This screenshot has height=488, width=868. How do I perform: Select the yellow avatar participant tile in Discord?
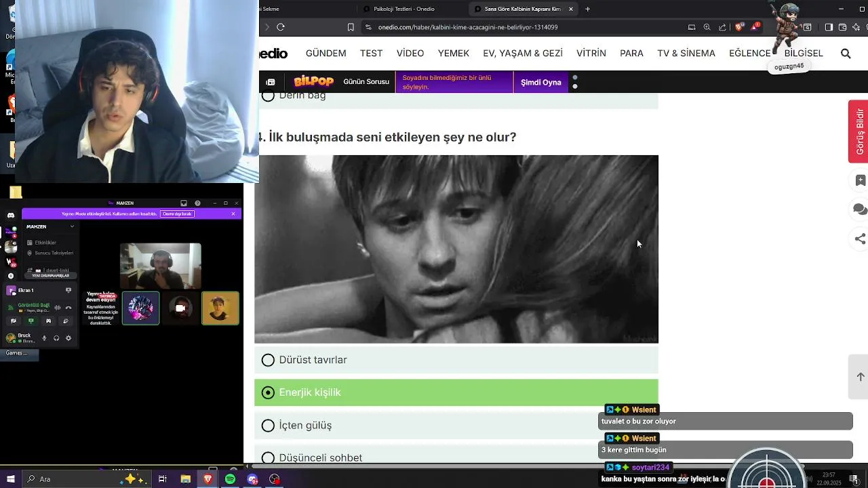click(220, 308)
